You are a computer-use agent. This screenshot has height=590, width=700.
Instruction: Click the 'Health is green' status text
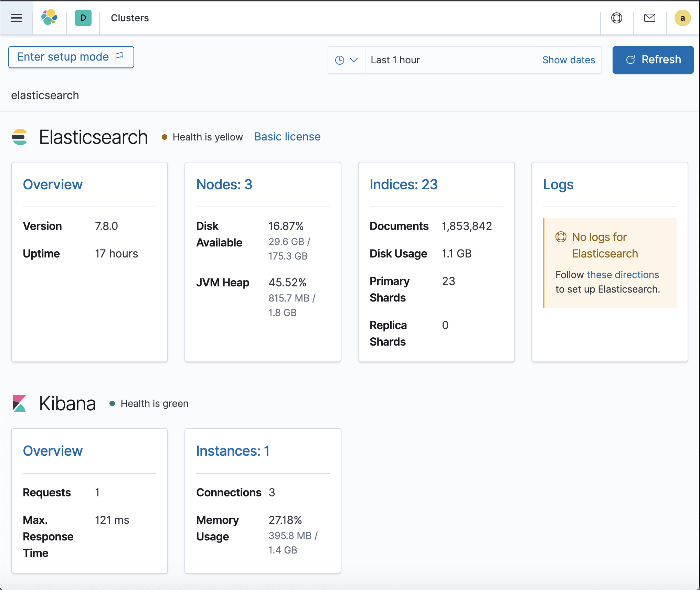(155, 403)
